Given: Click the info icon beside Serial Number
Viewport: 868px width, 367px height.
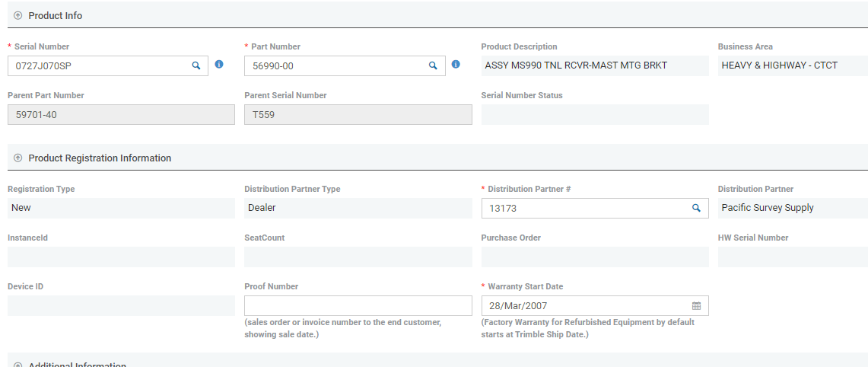Looking at the screenshot, I should 219,65.
